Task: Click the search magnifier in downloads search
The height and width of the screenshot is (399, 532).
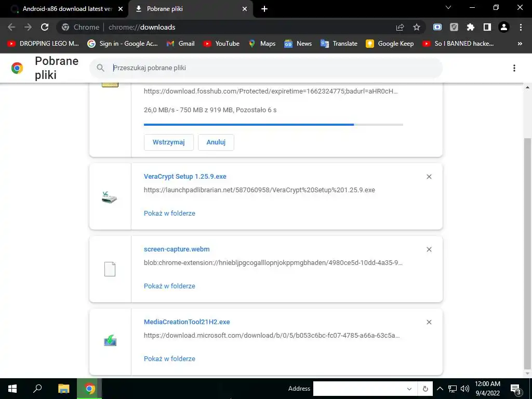Action: click(x=100, y=68)
